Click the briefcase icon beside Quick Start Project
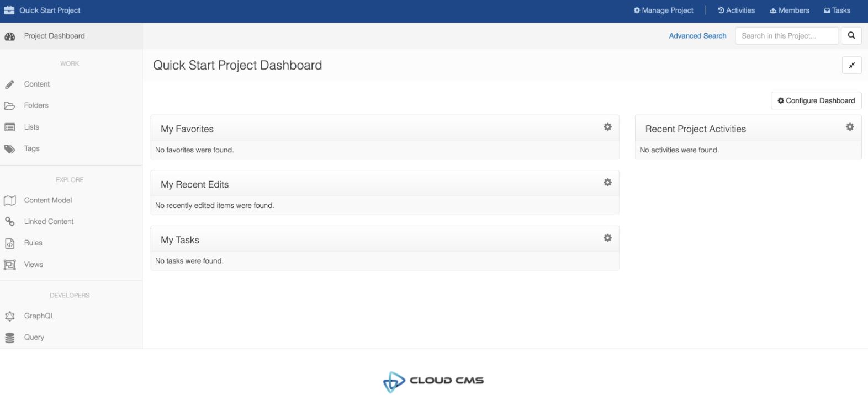 point(9,10)
